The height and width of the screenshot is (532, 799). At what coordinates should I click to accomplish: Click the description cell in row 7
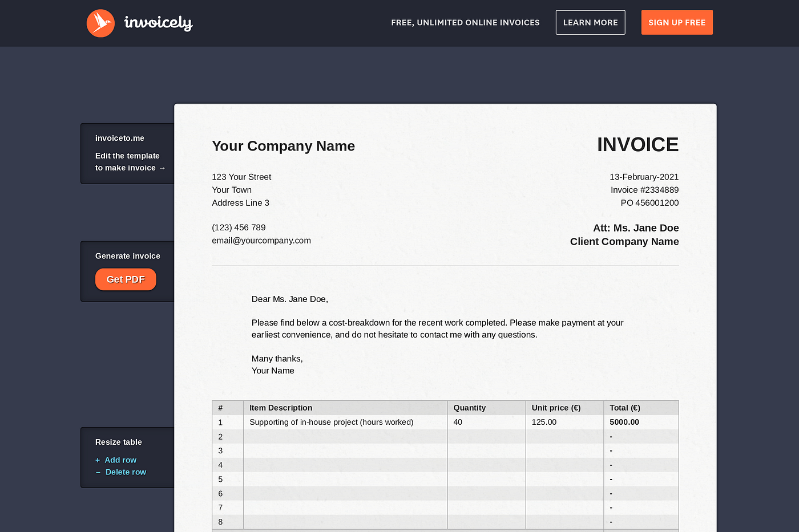[x=345, y=508]
